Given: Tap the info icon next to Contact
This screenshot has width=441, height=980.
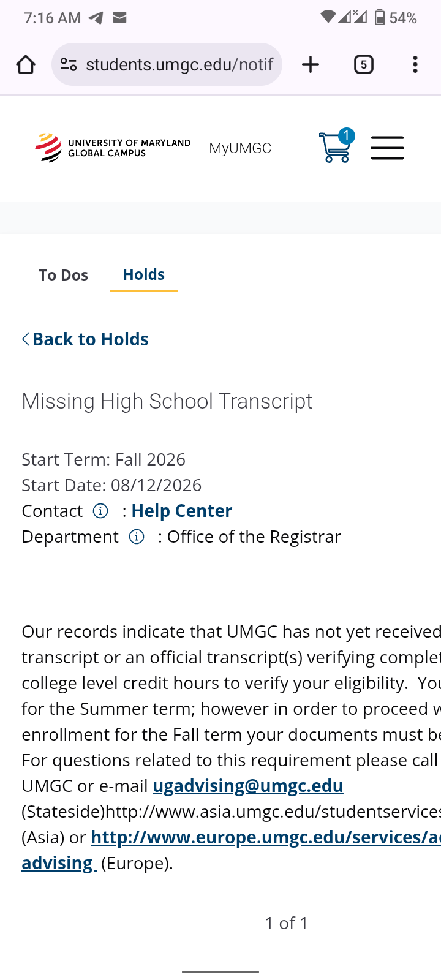Looking at the screenshot, I should (100, 511).
